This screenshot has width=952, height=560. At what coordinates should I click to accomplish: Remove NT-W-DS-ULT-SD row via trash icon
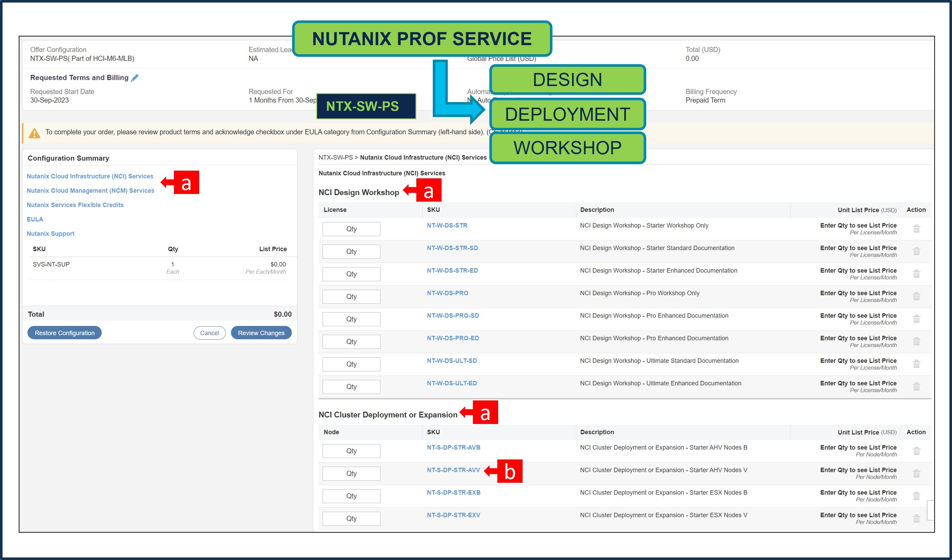(x=916, y=364)
